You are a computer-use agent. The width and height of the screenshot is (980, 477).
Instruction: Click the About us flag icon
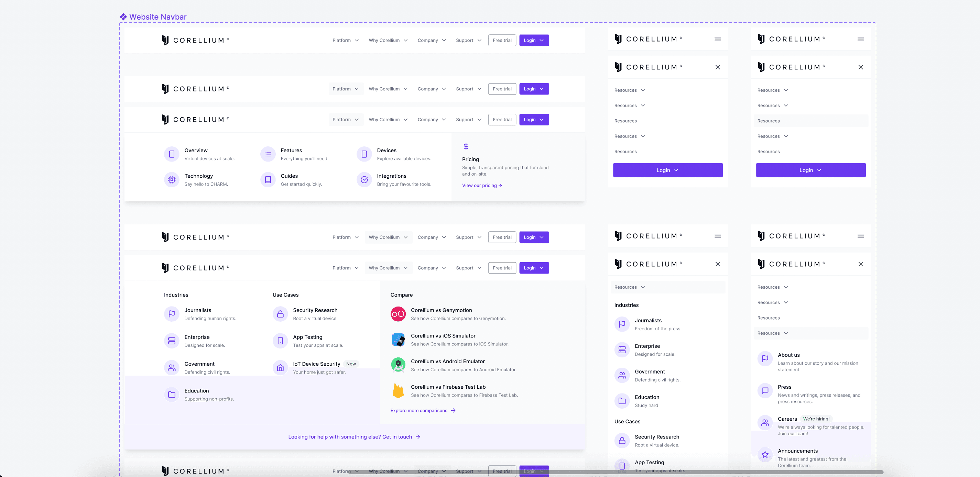[x=765, y=358]
